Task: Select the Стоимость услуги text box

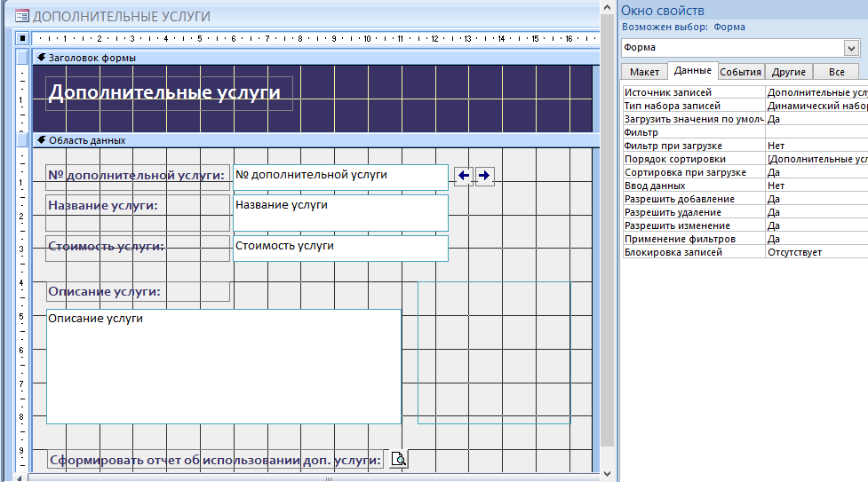Action: (340, 248)
